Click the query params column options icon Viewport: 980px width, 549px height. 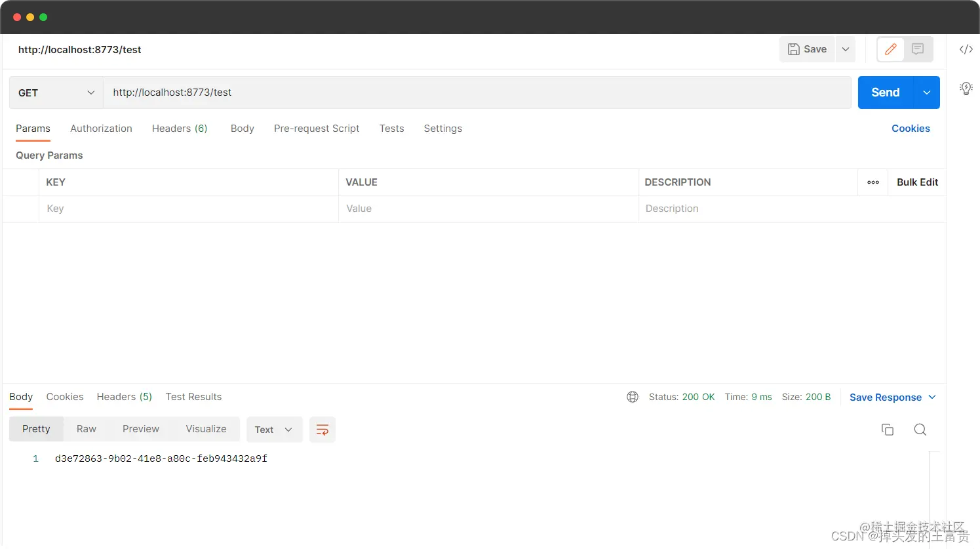pyautogui.click(x=873, y=182)
